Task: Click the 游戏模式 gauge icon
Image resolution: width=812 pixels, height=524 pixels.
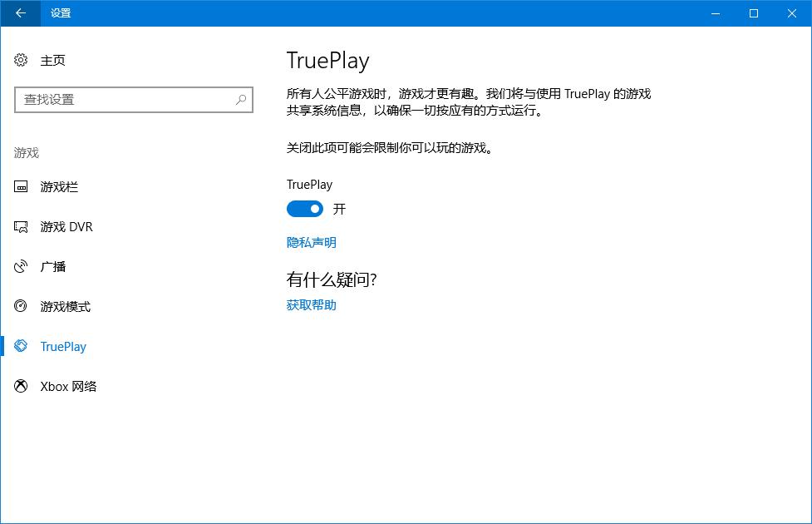Action: [x=21, y=306]
